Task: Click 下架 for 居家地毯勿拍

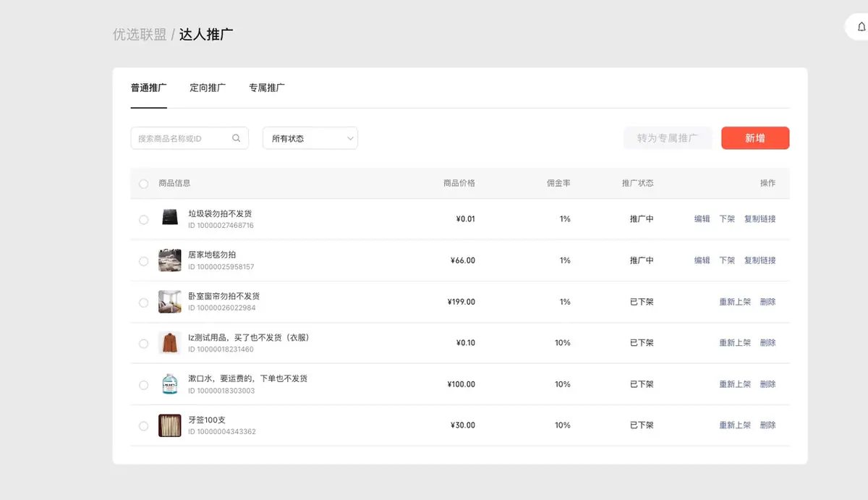Action: pos(727,260)
